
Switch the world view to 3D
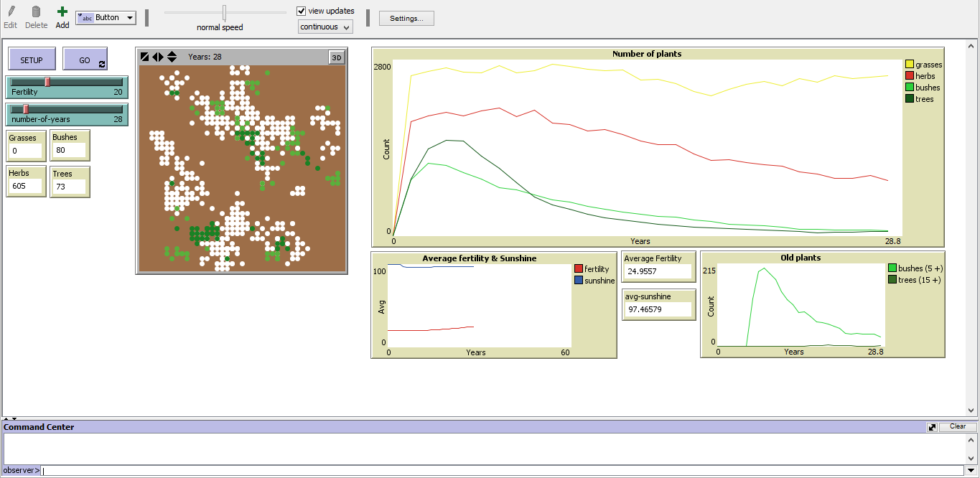pyautogui.click(x=336, y=57)
